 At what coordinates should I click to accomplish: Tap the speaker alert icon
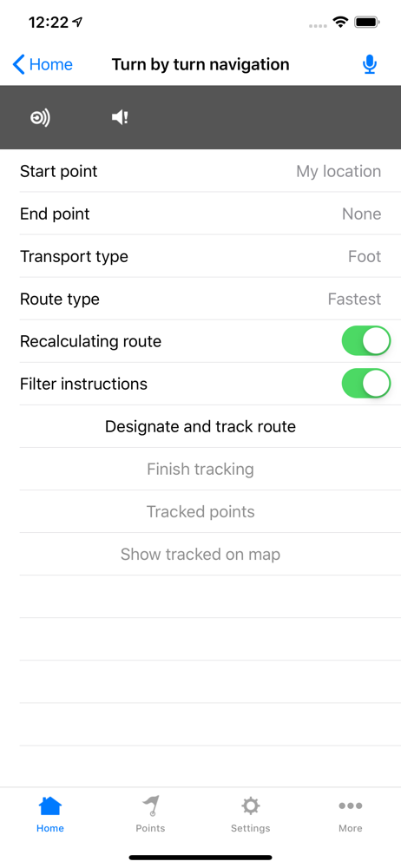pos(120,117)
